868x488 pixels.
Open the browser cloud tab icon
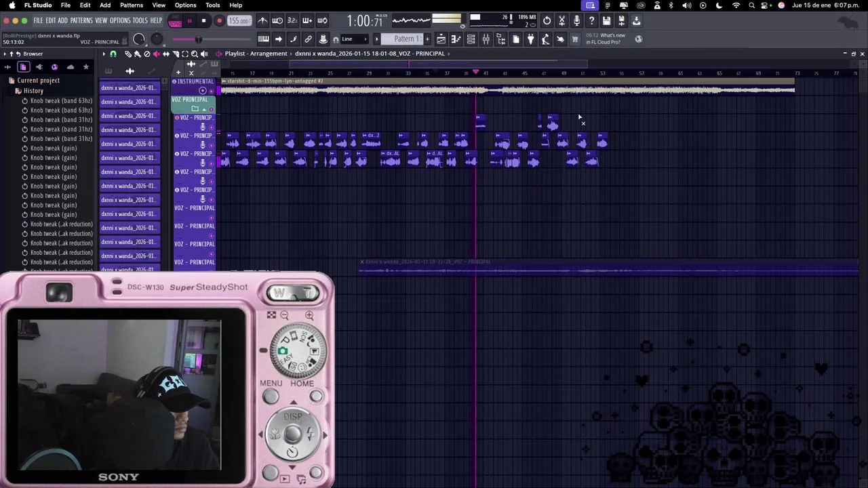(70, 67)
